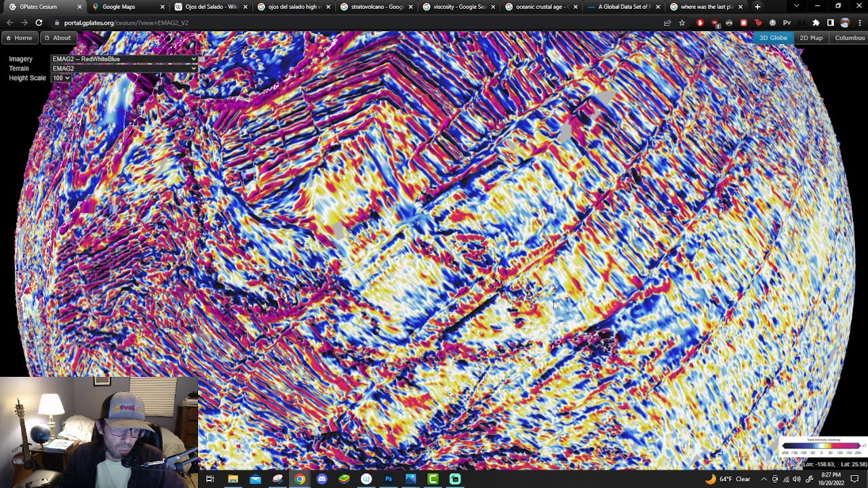868x488 pixels.
Task: Open the Chrome profile avatar
Action: 845,22
